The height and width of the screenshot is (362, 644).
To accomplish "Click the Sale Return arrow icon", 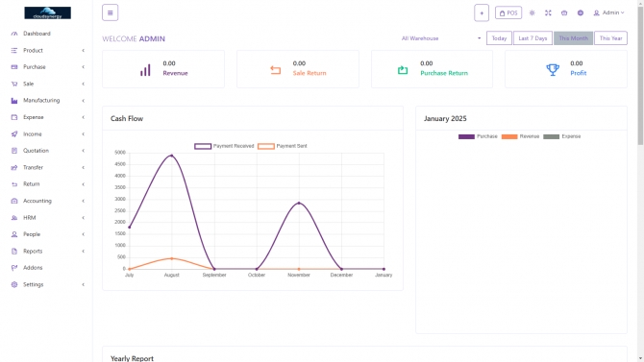I will 276,70.
